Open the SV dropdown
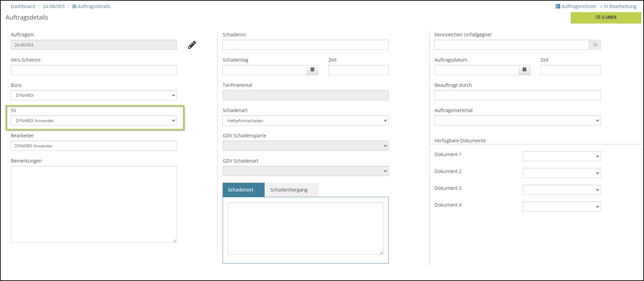This screenshot has height=281, width=644. pos(93,120)
